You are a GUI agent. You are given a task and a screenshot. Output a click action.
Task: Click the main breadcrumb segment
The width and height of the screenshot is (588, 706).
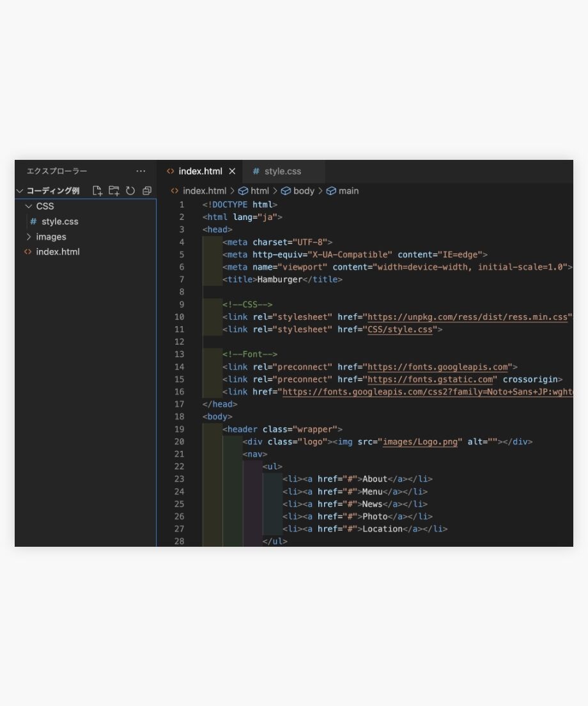pos(349,191)
